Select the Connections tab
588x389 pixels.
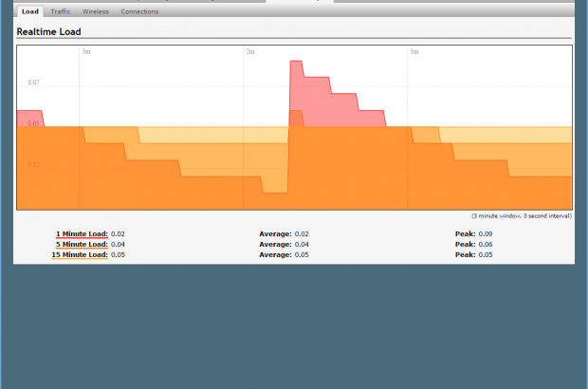(x=139, y=11)
